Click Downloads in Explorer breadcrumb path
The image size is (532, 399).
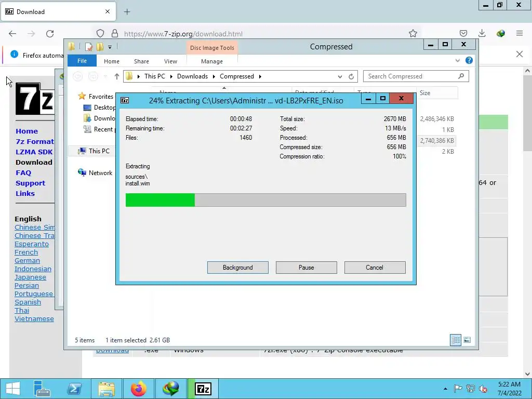(x=192, y=76)
